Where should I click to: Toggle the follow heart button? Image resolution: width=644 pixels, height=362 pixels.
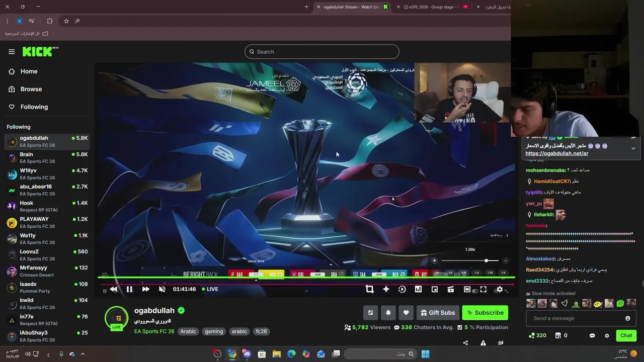tap(406, 313)
